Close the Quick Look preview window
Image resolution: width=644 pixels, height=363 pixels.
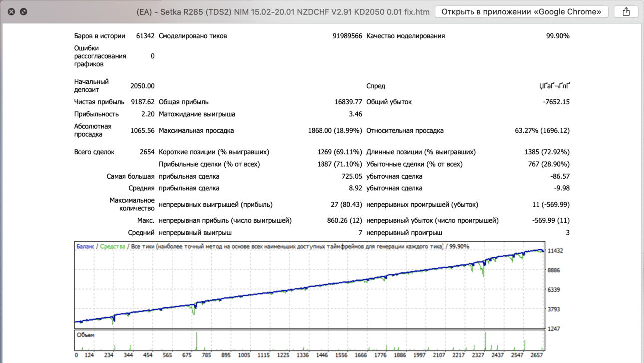coord(11,11)
